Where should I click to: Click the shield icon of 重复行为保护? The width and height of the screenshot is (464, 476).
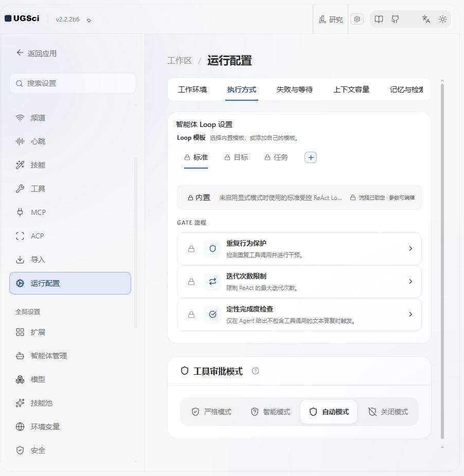(x=212, y=249)
